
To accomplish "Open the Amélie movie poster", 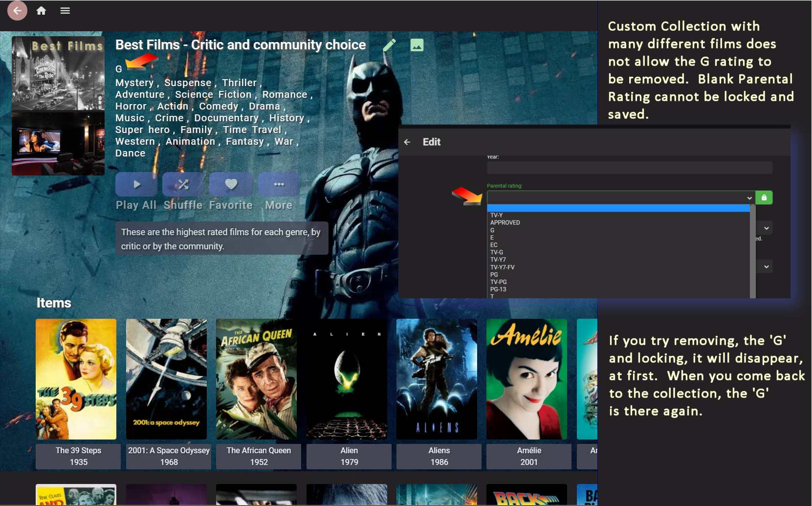I will pyautogui.click(x=527, y=379).
